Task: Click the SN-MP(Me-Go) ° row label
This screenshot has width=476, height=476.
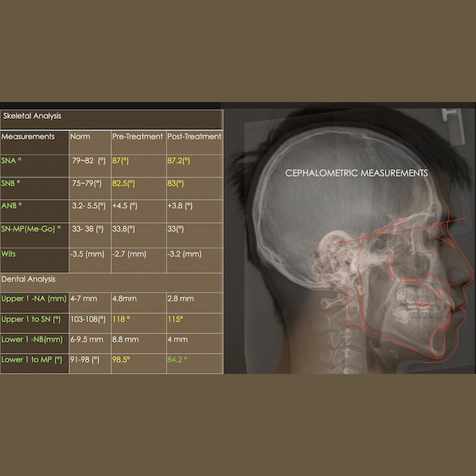Action: [x=33, y=228]
